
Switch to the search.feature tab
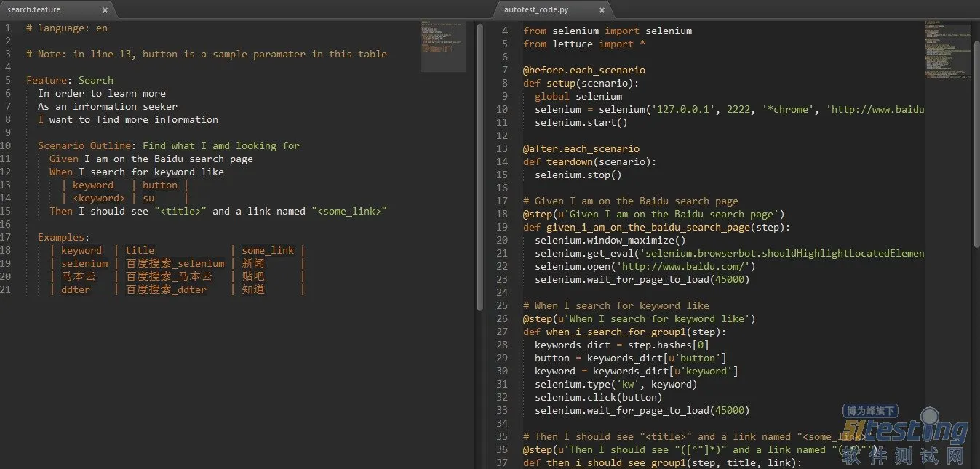(x=35, y=10)
